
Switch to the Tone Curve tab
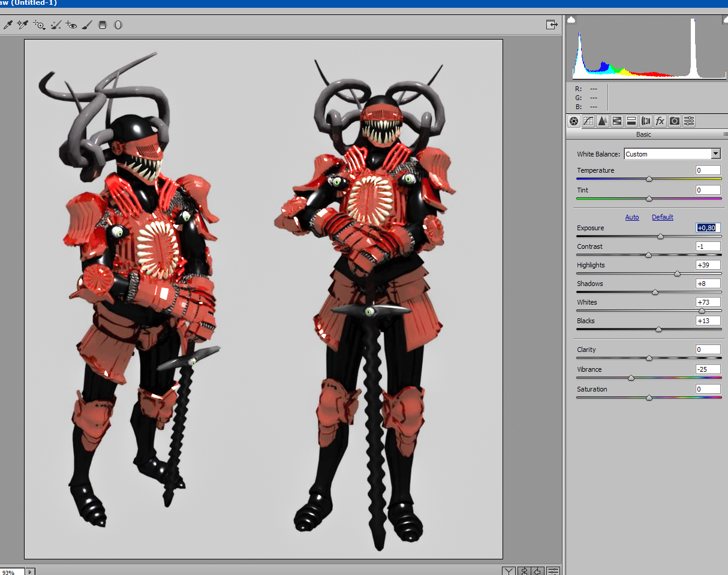[588, 121]
